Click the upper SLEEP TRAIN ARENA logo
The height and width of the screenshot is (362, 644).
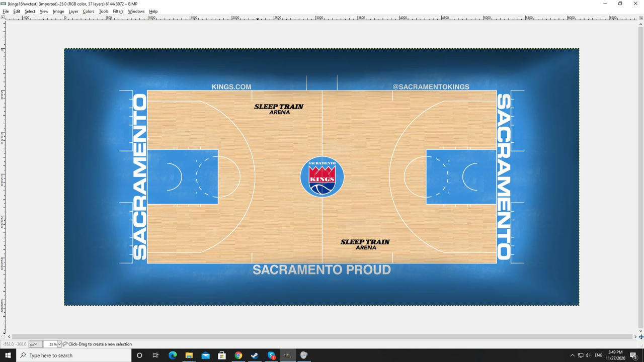click(x=279, y=109)
